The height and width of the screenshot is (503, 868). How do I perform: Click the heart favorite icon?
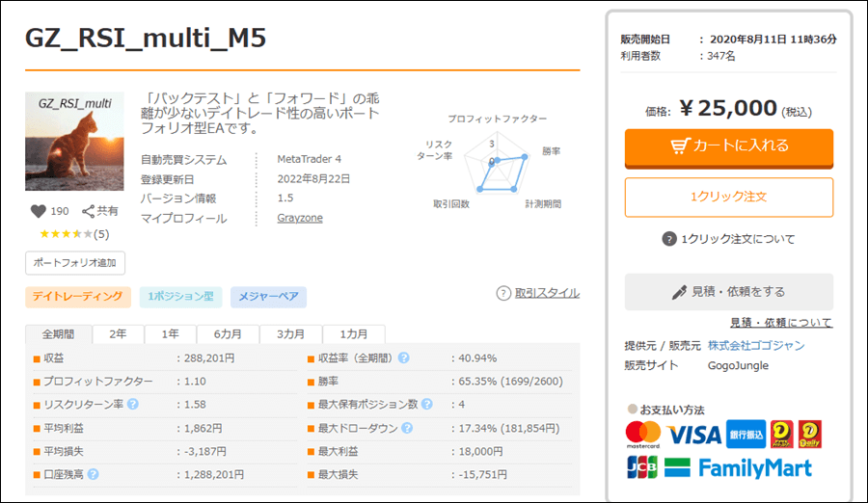pyautogui.click(x=39, y=211)
